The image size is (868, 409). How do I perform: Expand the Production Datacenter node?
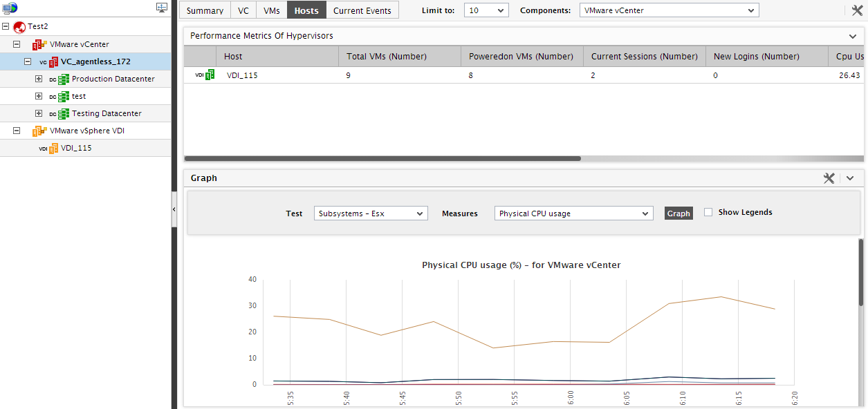(39, 79)
